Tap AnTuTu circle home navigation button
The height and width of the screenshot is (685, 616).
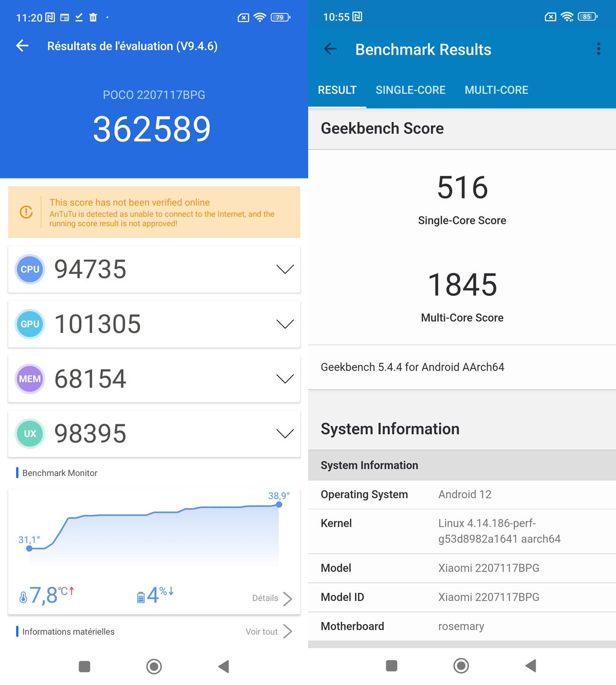154,666
